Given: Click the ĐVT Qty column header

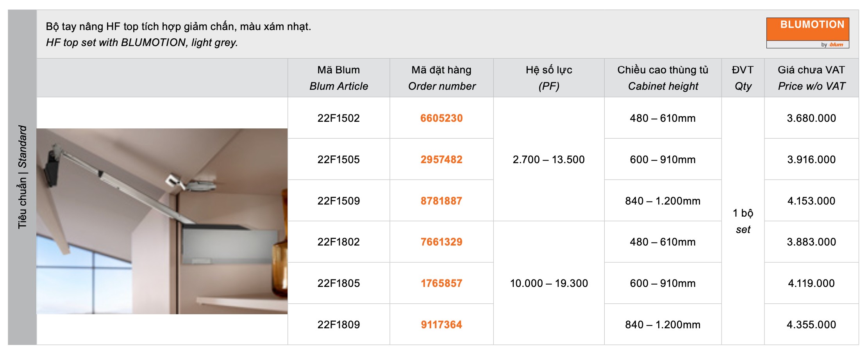Looking at the screenshot, I should [743, 78].
